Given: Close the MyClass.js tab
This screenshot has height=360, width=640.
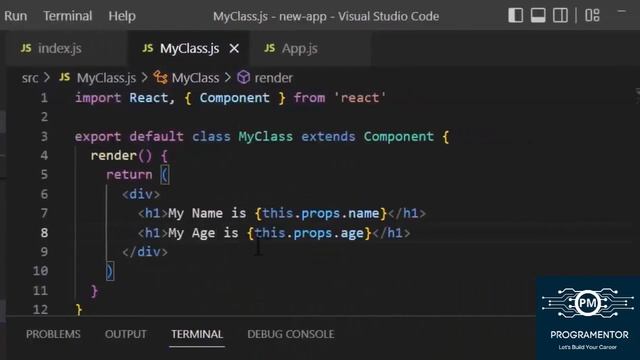Looking at the screenshot, I should click(x=234, y=49).
